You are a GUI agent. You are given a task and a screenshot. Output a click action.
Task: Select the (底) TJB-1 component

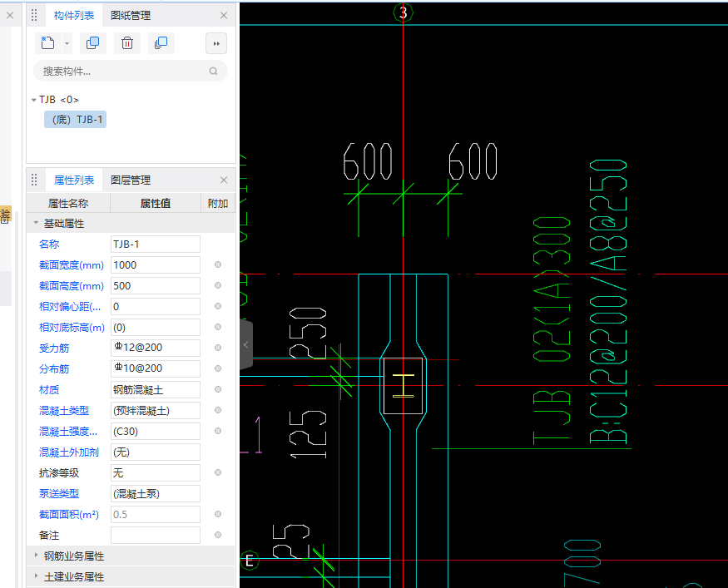pos(76,120)
